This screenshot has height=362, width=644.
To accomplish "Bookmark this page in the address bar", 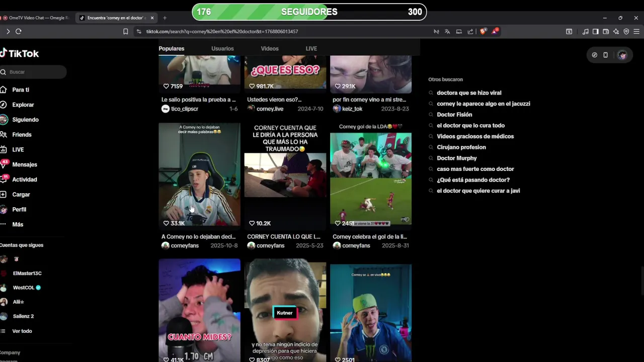I will 126,31.
